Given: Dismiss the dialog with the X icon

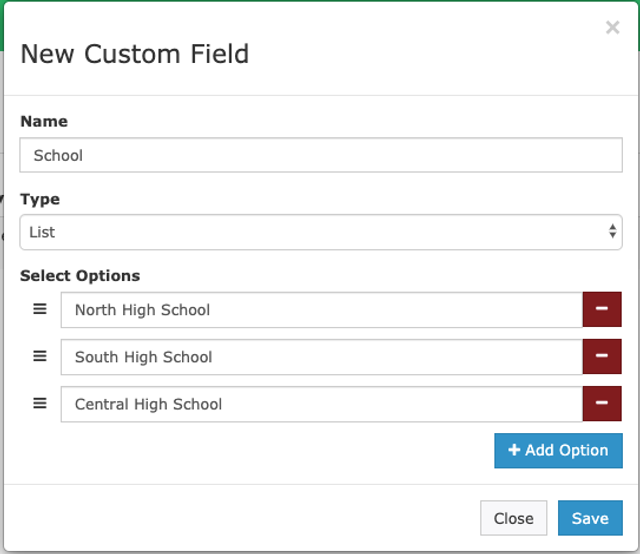Looking at the screenshot, I should (x=612, y=28).
